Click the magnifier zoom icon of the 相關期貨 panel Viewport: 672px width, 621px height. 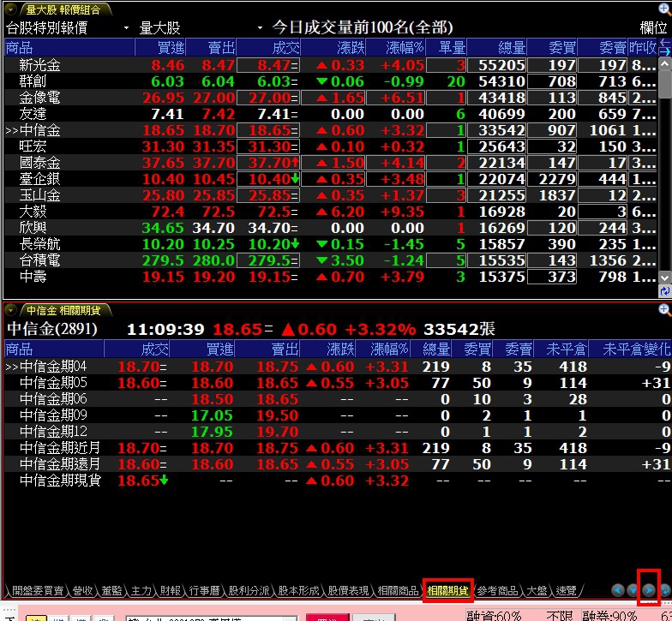(663, 309)
